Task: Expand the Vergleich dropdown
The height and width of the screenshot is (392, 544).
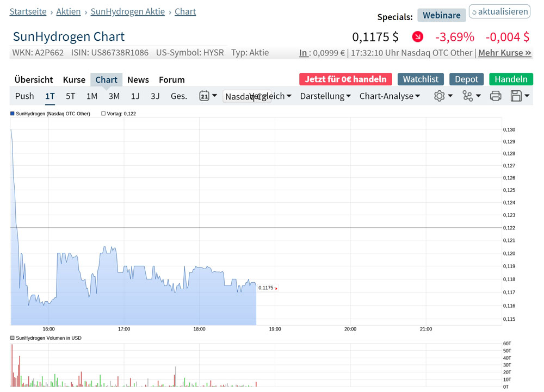Action: (270, 96)
